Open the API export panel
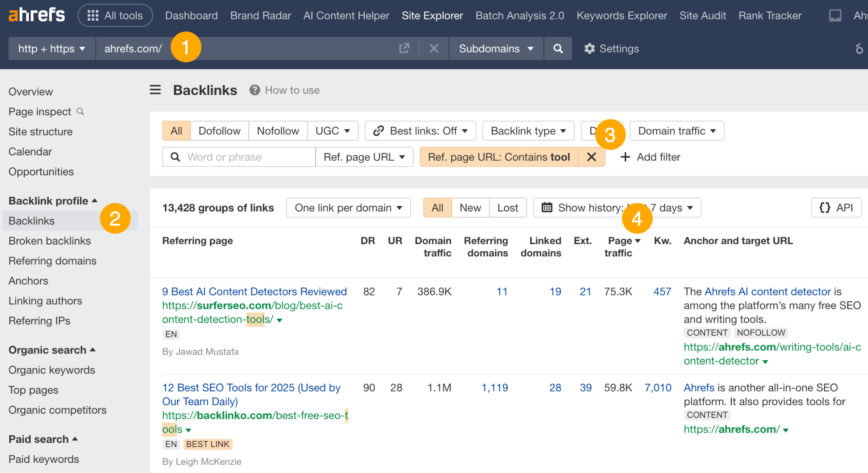This screenshot has width=868, height=473. pyautogui.click(x=836, y=208)
